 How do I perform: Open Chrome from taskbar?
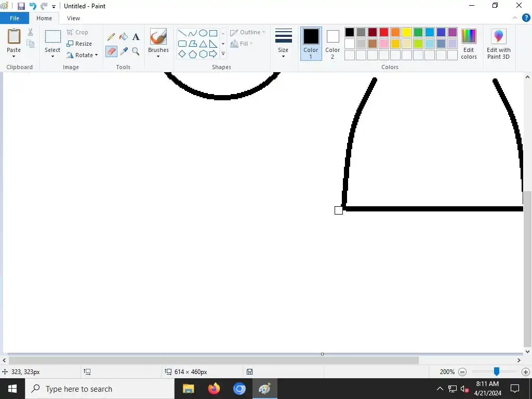[x=239, y=389]
